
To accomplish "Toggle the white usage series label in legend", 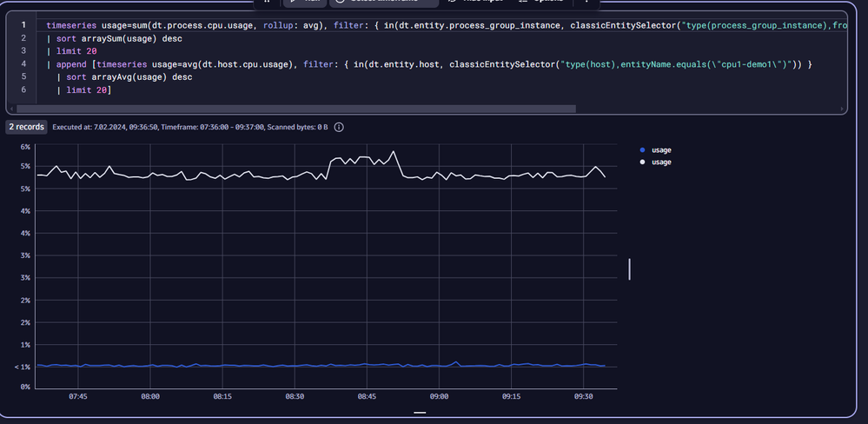I will tap(661, 162).
